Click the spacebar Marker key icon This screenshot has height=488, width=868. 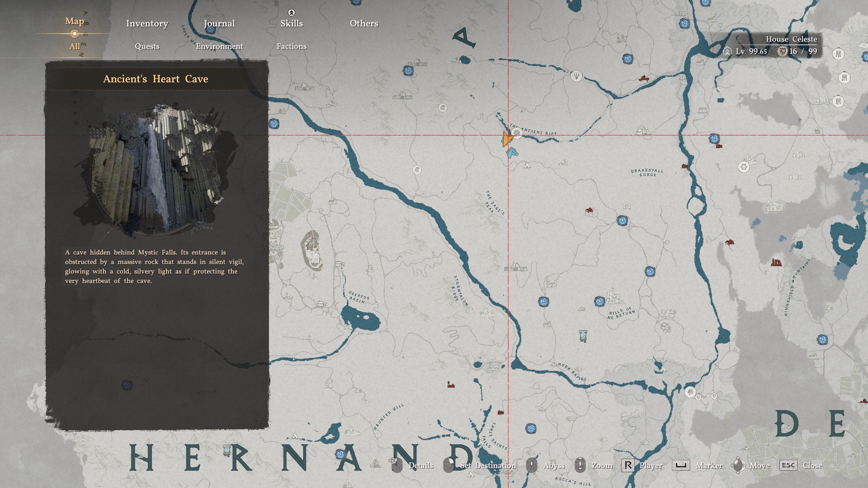(680, 466)
